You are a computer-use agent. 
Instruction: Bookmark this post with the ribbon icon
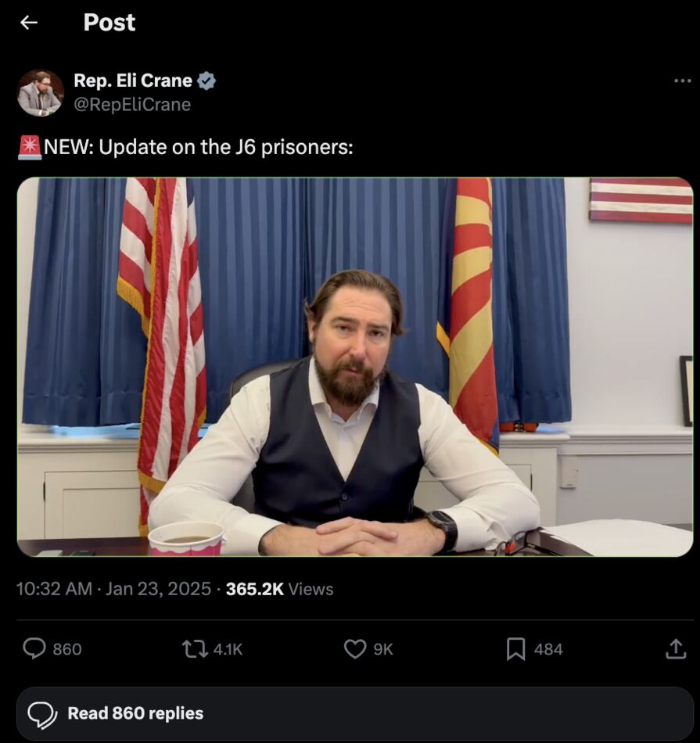point(515,648)
